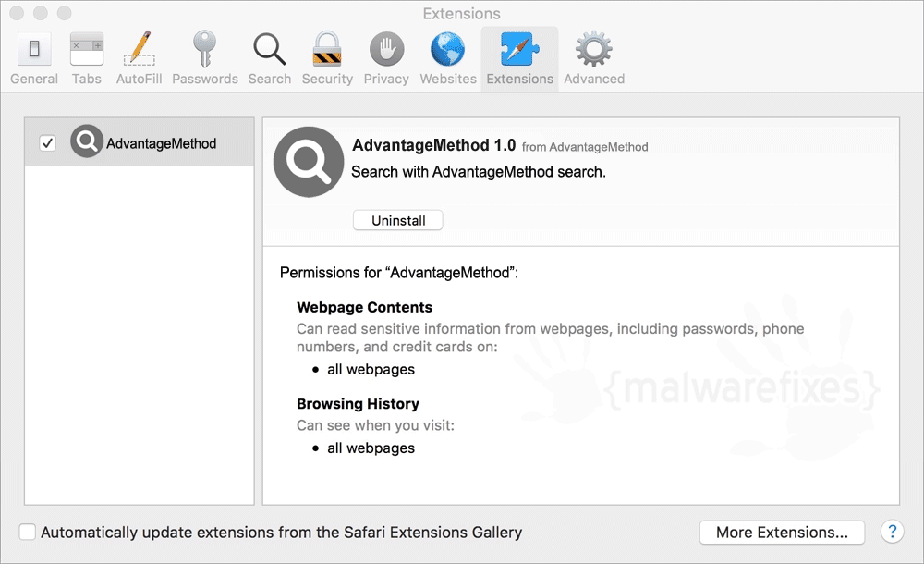Click "all webpages" under Webpage Contents

[371, 369]
